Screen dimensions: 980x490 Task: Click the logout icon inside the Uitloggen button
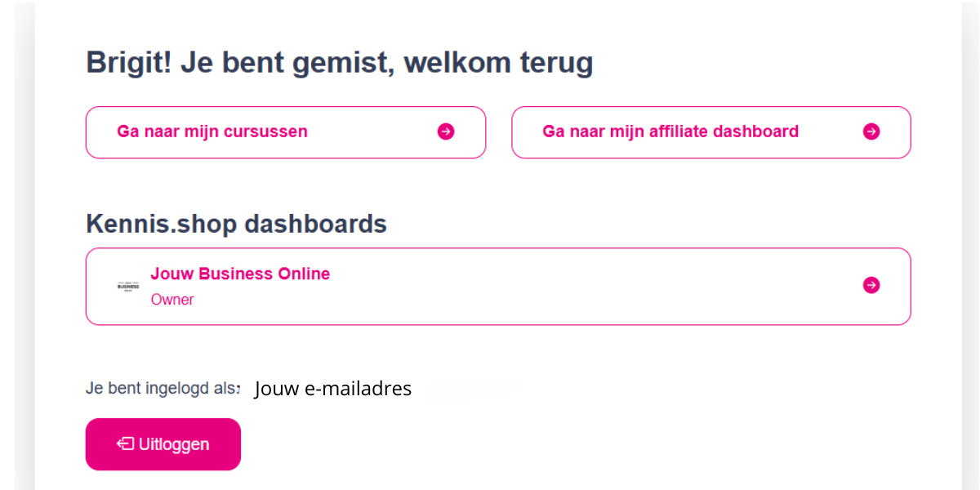click(x=125, y=444)
